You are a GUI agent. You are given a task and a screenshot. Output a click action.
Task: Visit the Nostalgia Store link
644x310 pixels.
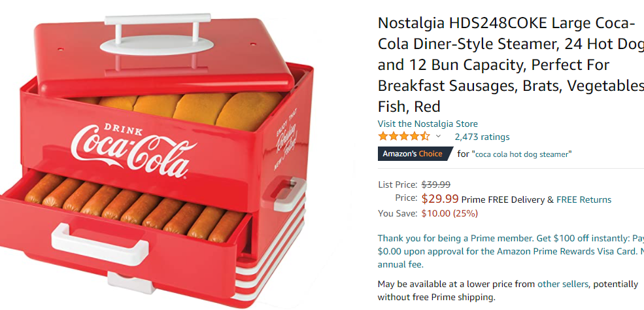(x=428, y=124)
